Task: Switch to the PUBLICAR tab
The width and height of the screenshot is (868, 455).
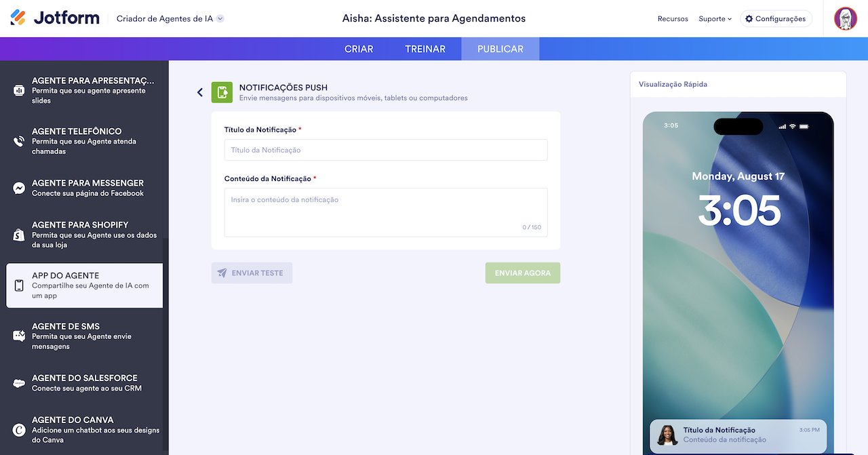Action: point(500,49)
